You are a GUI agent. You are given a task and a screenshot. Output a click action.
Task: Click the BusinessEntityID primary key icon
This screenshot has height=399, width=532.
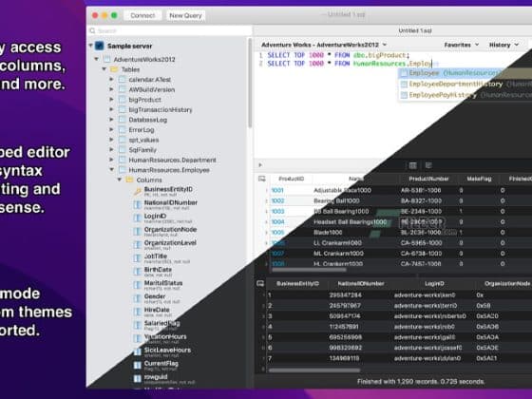click(137, 192)
